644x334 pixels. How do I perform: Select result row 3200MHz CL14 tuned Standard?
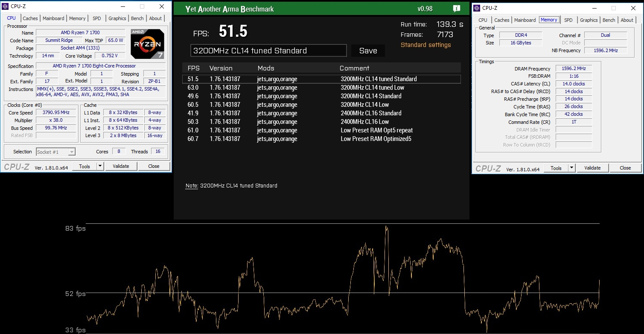(x=321, y=79)
